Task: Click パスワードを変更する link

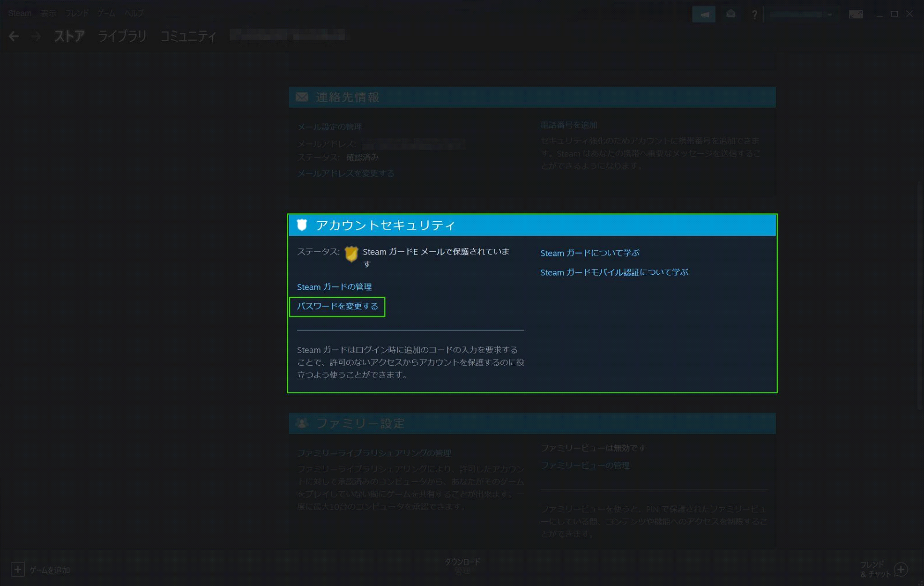Action: coord(337,306)
